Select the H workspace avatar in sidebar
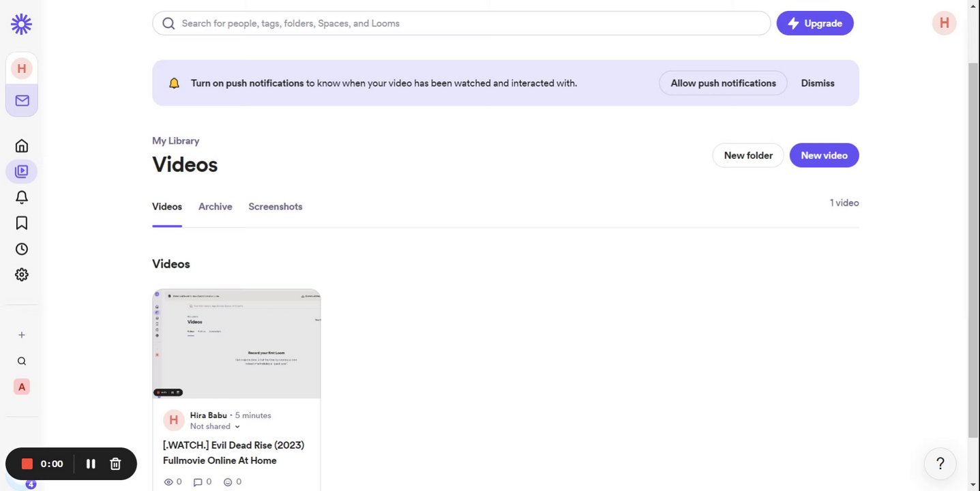980x491 pixels. pos(22,68)
